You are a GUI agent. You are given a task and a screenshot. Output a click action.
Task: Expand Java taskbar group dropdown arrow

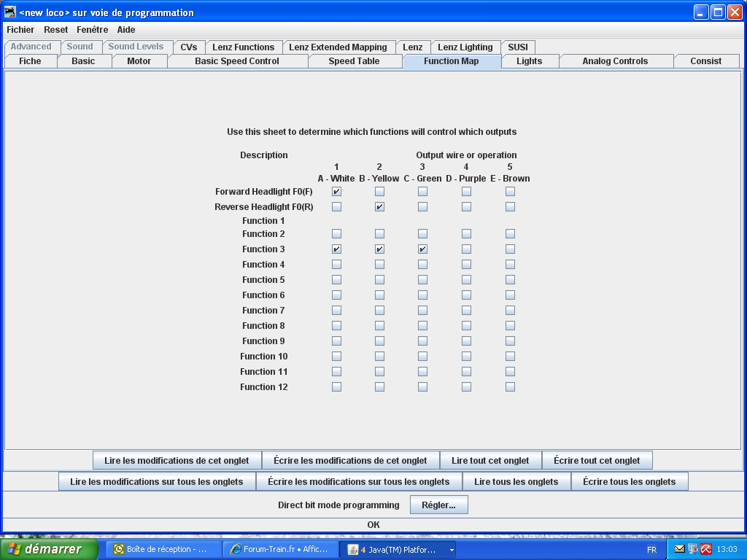click(451, 550)
